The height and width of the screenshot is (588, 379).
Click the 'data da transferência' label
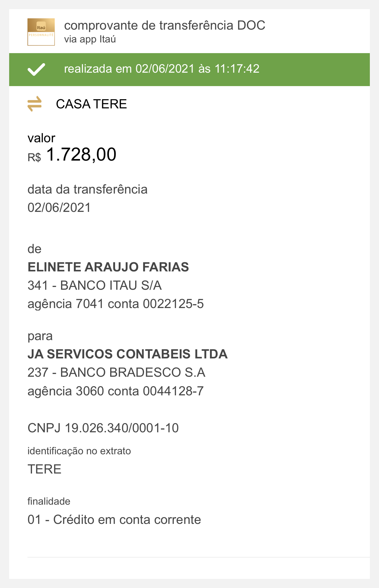(x=88, y=190)
